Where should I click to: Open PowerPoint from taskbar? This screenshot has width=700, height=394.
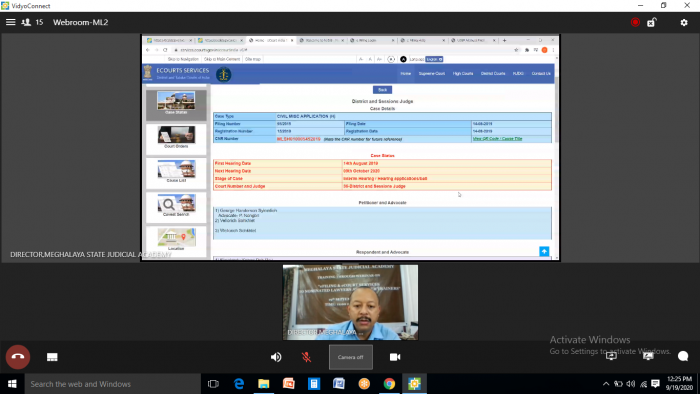289,384
